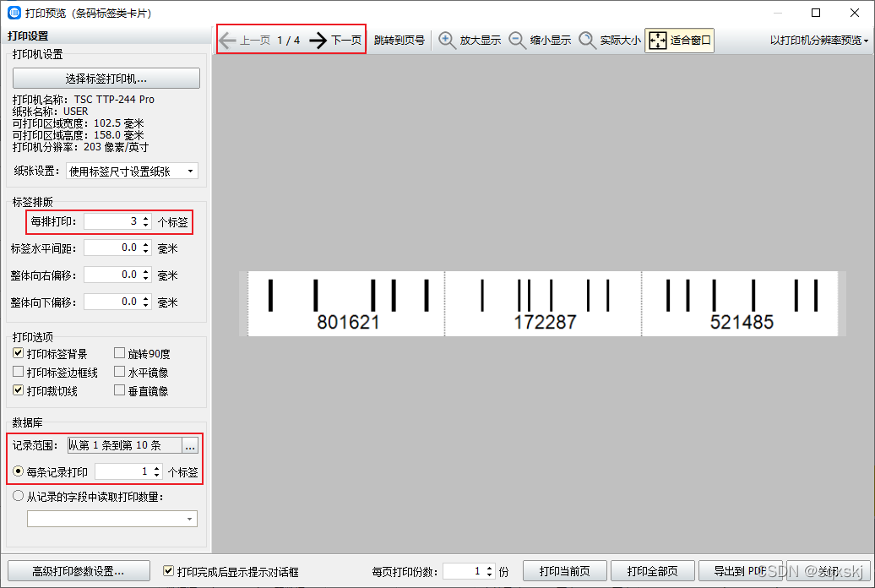Decrease label horizontal spacing value
Viewport: 875px width, 588px height.
pyautogui.click(x=145, y=251)
